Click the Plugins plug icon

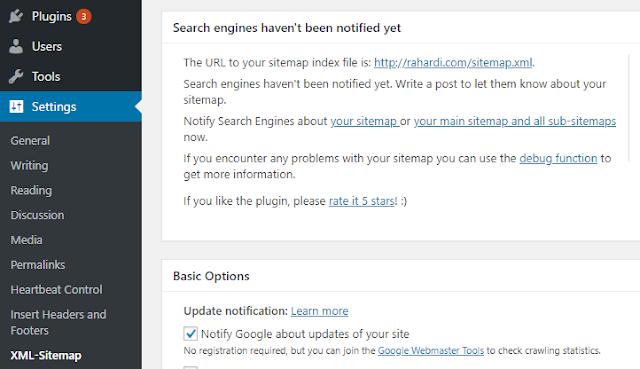(16, 16)
